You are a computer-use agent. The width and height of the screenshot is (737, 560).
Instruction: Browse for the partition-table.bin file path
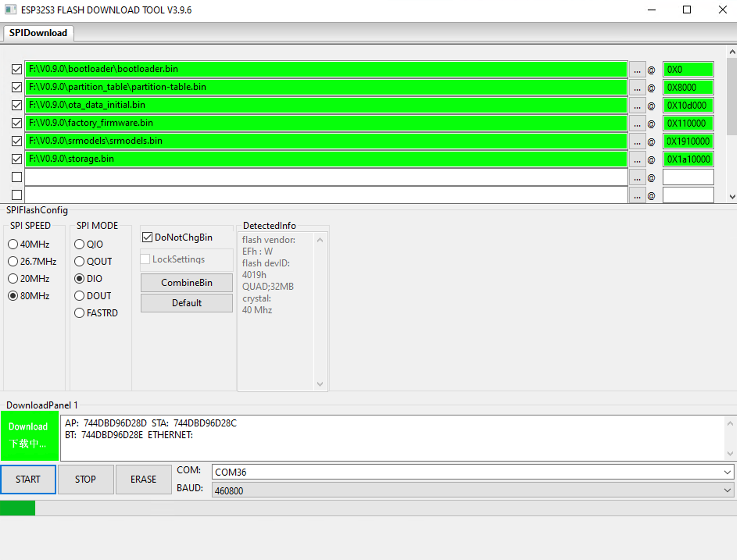637,87
